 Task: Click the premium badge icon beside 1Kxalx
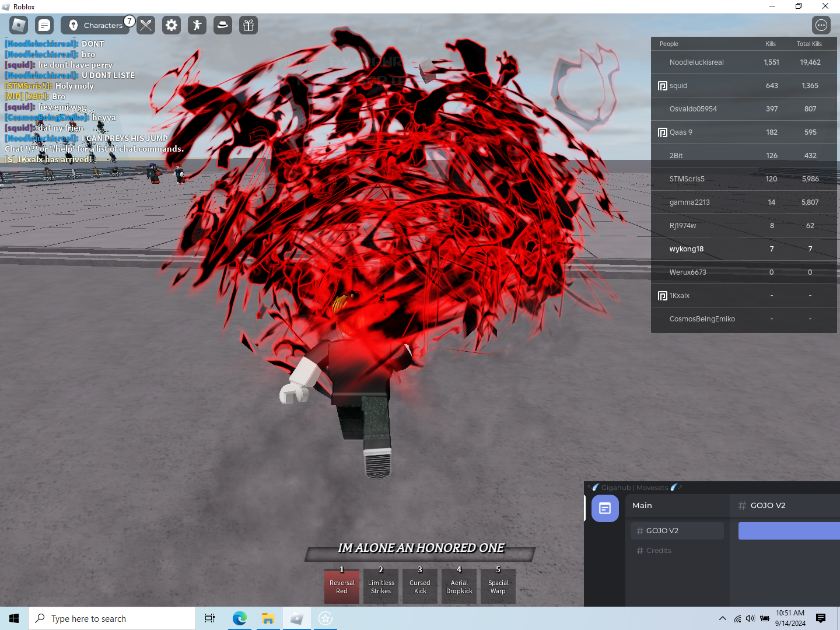[663, 296]
